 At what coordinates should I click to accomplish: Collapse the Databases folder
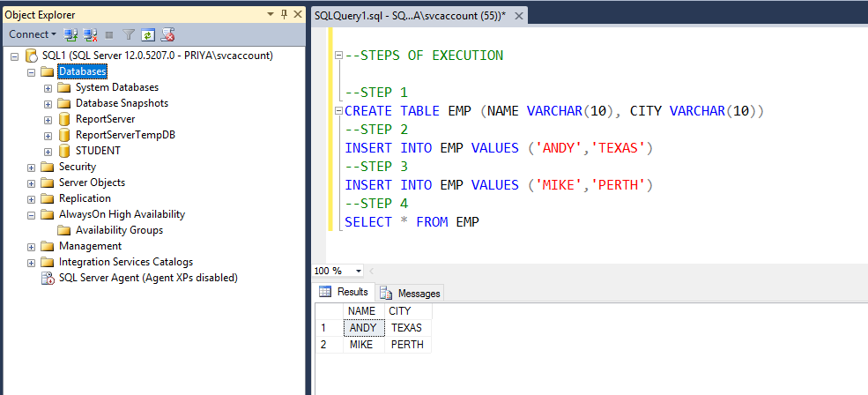tap(32, 71)
